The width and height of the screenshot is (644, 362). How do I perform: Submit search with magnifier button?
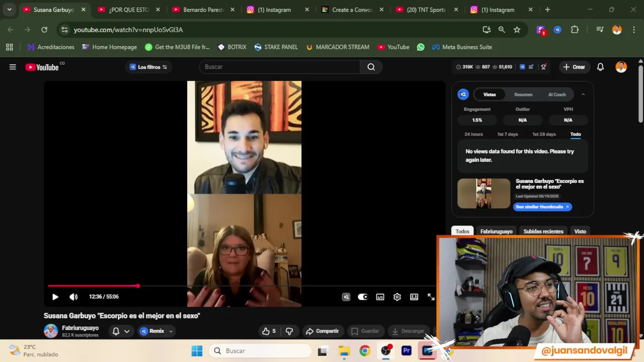click(371, 67)
